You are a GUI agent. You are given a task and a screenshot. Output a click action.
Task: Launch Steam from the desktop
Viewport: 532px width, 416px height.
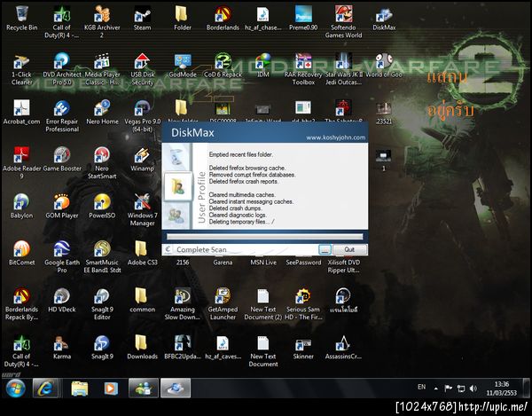142,19
